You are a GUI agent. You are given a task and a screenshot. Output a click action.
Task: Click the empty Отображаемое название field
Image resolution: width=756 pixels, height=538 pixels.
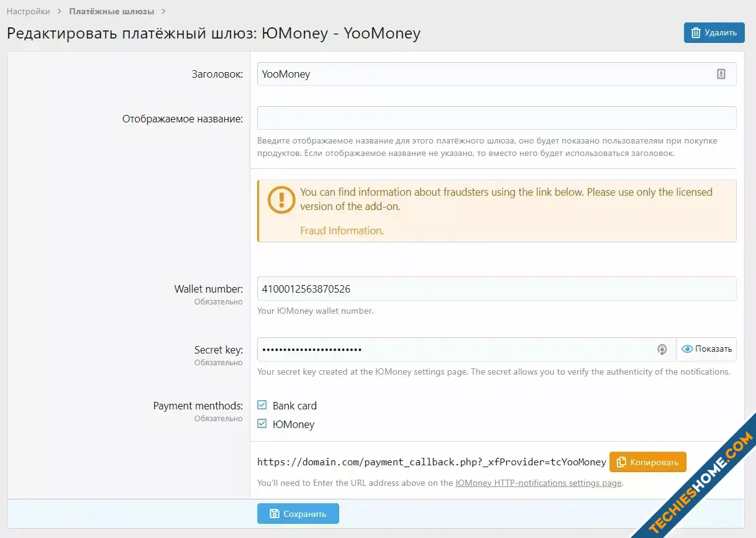tap(497, 118)
